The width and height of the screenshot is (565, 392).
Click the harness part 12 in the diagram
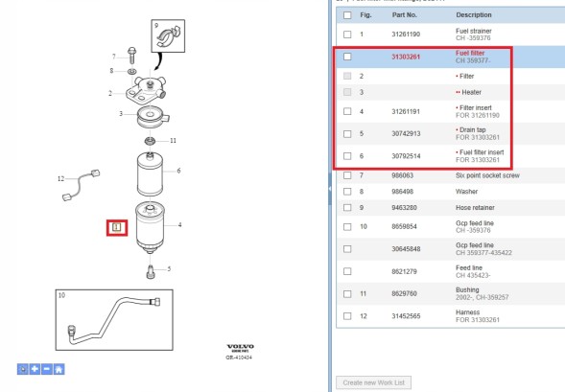(82, 185)
